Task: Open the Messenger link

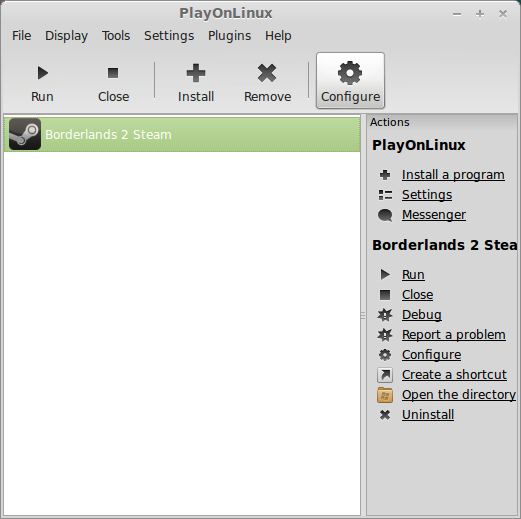Action: [434, 215]
